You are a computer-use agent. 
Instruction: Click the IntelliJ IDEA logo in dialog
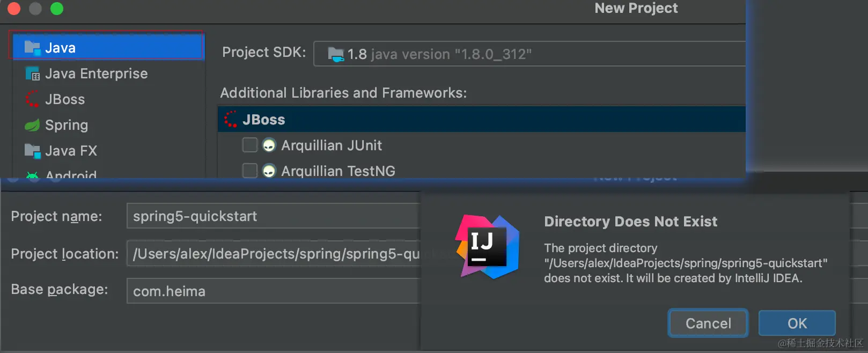(x=487, y=247)
